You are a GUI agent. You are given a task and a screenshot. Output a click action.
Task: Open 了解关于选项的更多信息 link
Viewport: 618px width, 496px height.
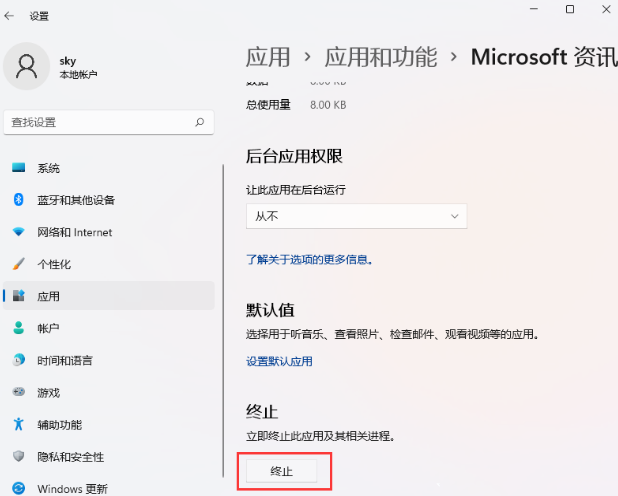[309, 259]
